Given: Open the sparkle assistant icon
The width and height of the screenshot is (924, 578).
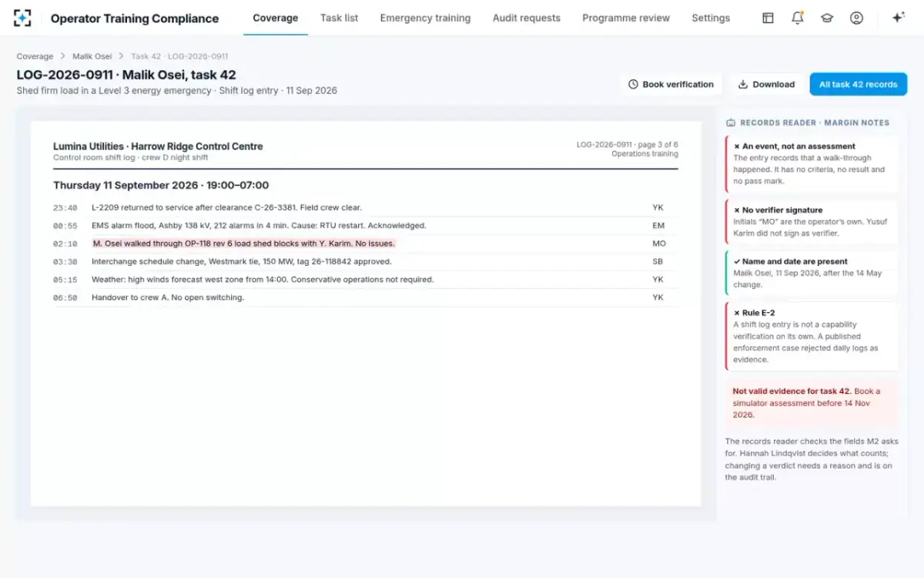Looking at the screenshot, I should click(x=898, y=18).
